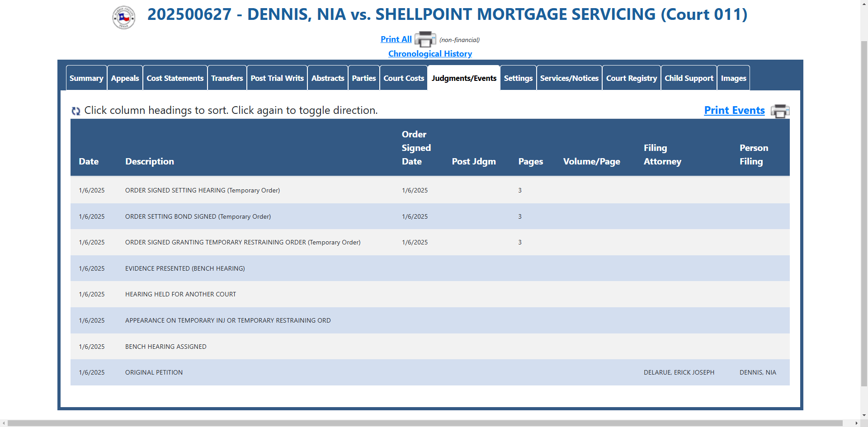
Task: Open the Print All link
Action: coord(396,39)
